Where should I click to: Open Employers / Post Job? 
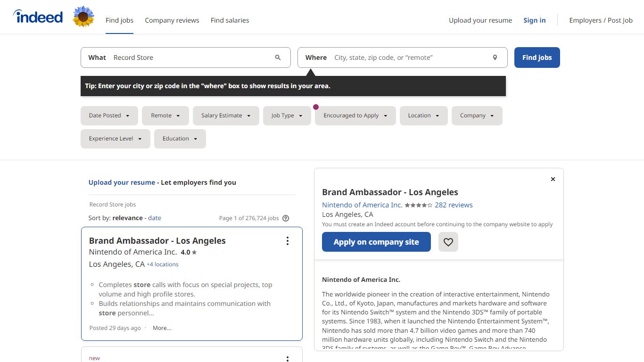tap(601, 20)
